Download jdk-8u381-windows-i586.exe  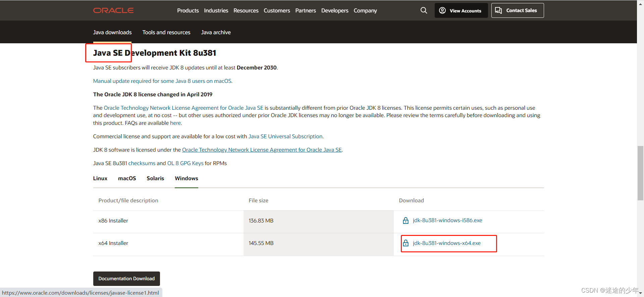tap(447, 220)
